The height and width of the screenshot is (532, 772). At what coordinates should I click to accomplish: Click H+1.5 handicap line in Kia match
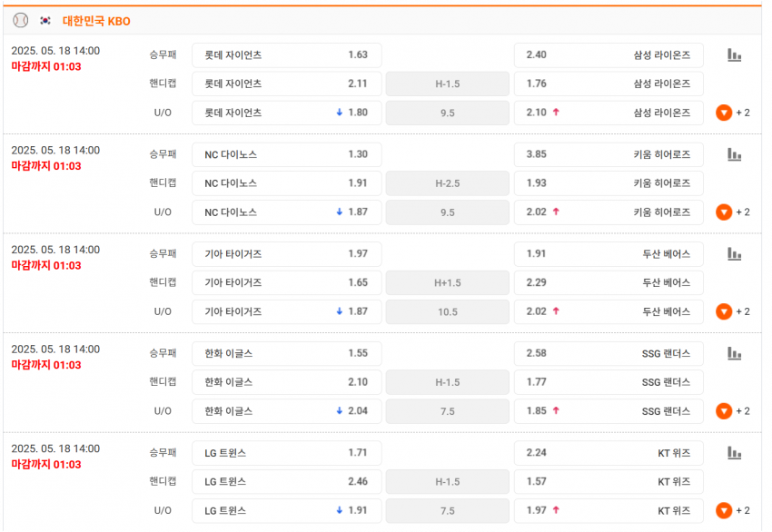[448, 282]
